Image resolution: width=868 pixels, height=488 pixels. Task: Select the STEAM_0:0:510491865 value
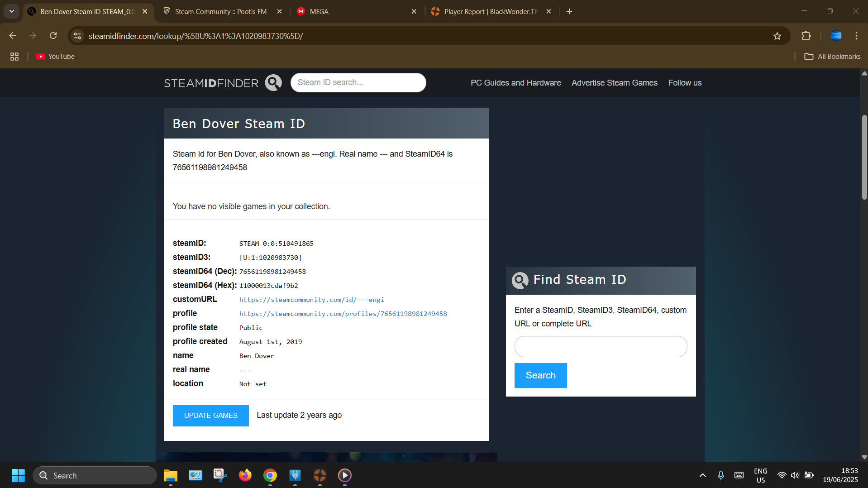tap(277, 244)
